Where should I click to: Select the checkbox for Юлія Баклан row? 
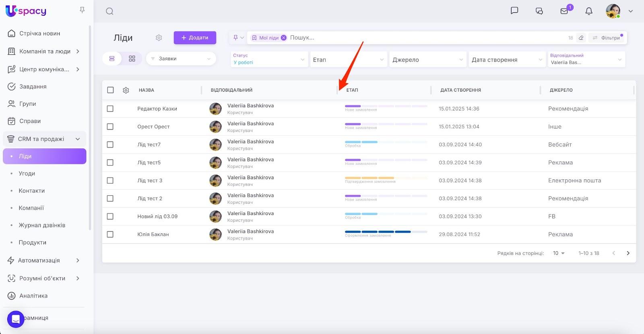click(x=110, y=234)
